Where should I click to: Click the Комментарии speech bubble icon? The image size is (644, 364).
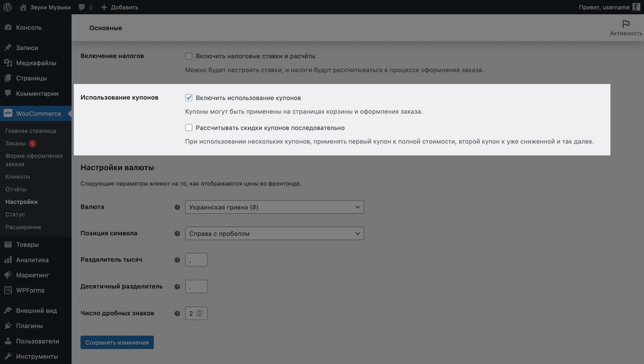pyautogui.click(x=8, y=93)
